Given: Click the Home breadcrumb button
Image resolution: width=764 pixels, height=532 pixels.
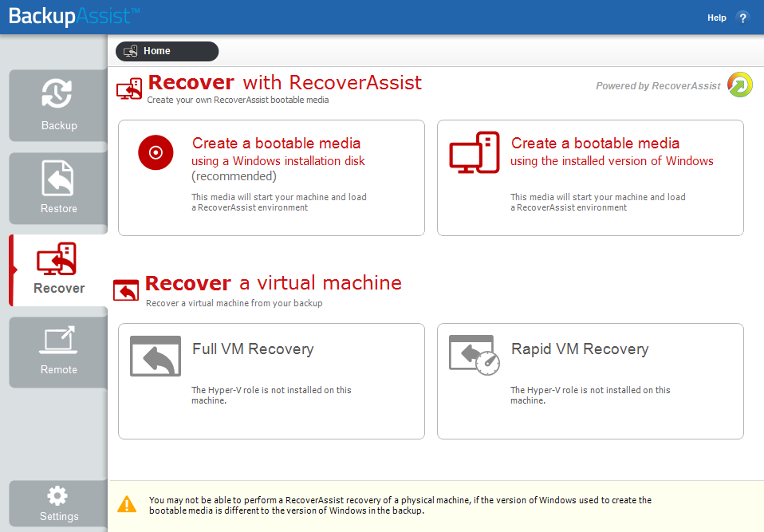Looking at the screenshot, I should (x=167, y=51).
